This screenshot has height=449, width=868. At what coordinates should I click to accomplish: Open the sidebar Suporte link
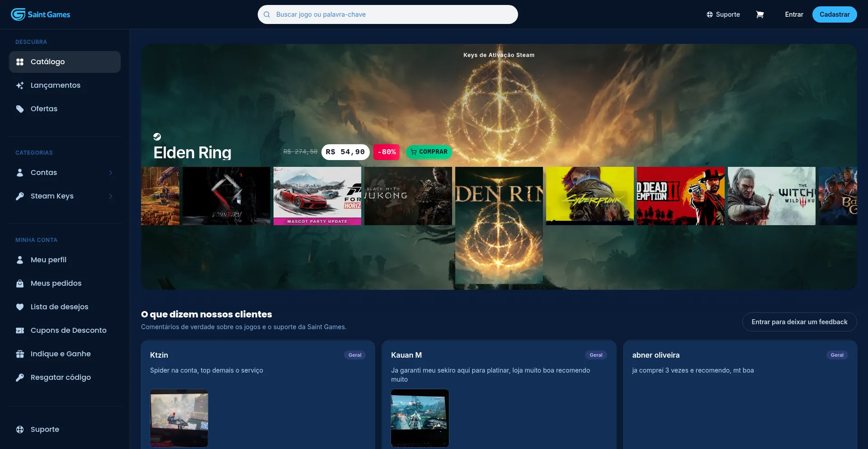[65, 430]
